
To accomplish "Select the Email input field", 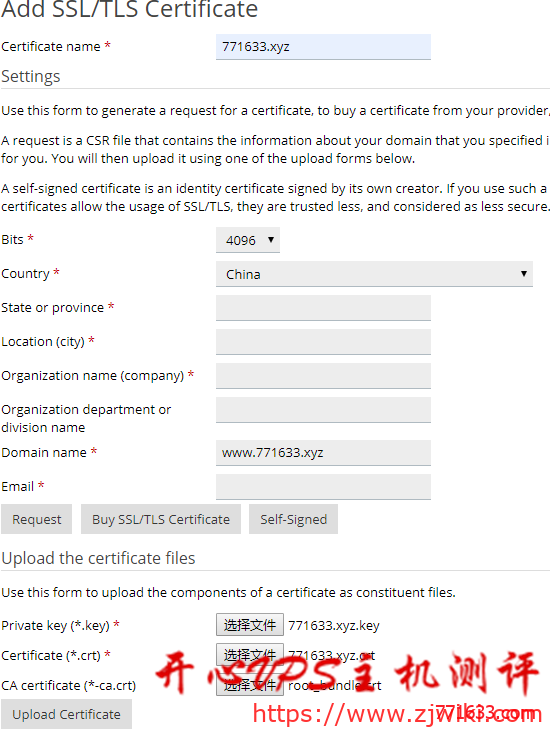I will [323, 487].
